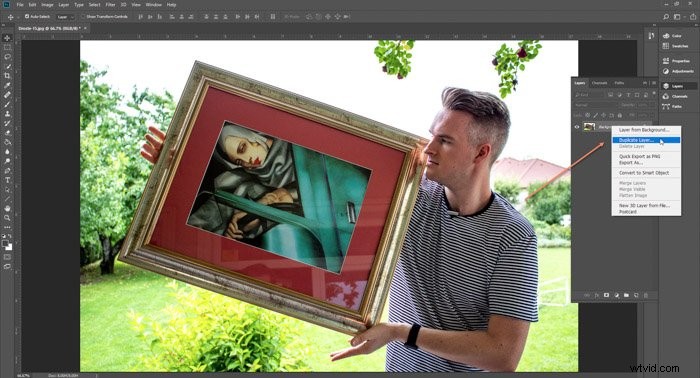Image resolution: width=700 pixels, height=378 pixels.
Task: Switch to the Channels tab in panel
Action: [x=599, y=83]
